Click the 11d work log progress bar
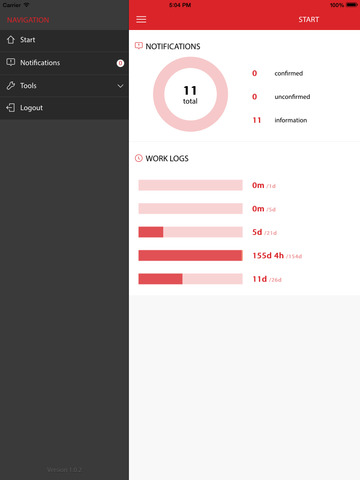 tap(190, 279)
